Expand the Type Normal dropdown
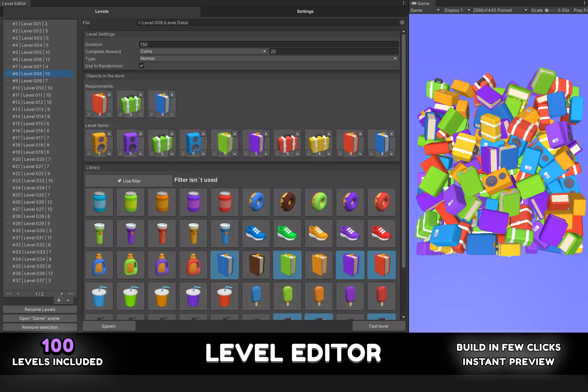588x392 pixels. coord(269,58)
